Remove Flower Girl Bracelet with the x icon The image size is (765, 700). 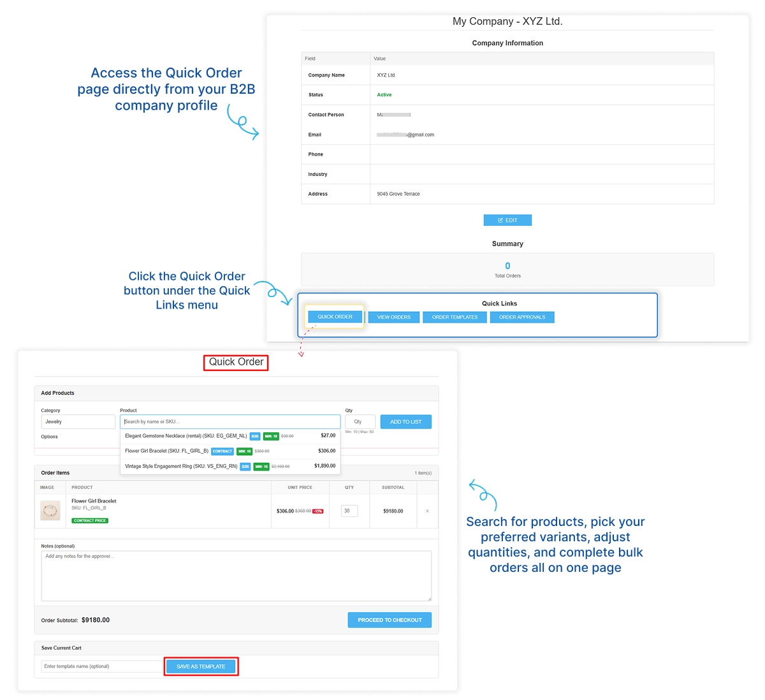coord(427,511)
